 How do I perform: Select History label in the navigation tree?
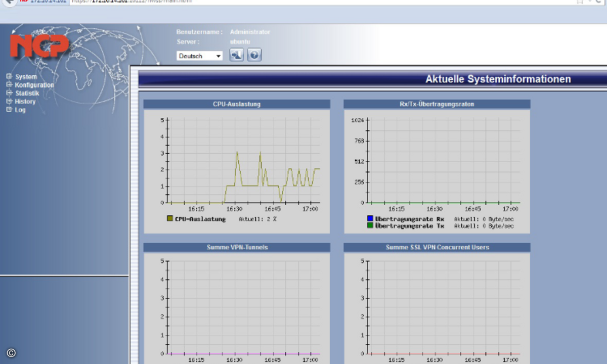point(25,101)
